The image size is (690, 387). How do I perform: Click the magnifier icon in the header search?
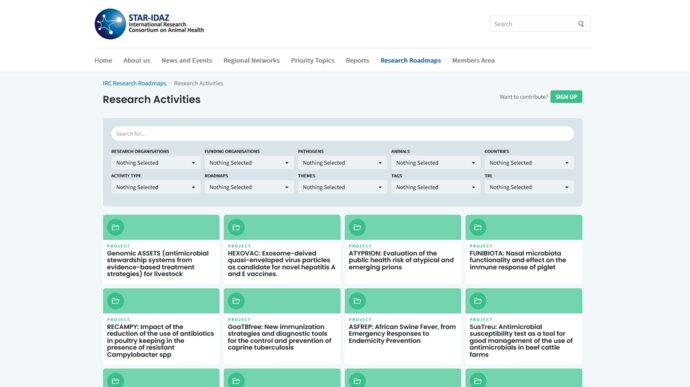pos(581,24)
